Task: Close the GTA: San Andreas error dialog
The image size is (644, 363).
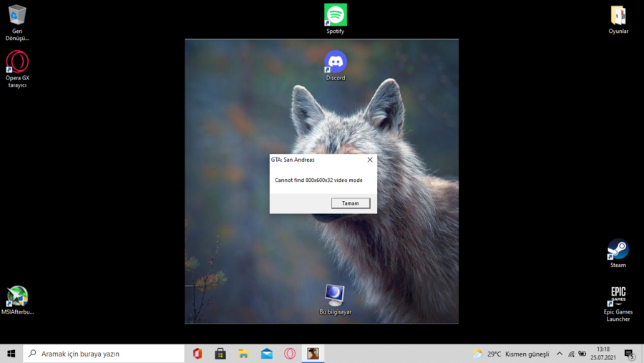Action: pyautogui.click(x=370, y=160)
